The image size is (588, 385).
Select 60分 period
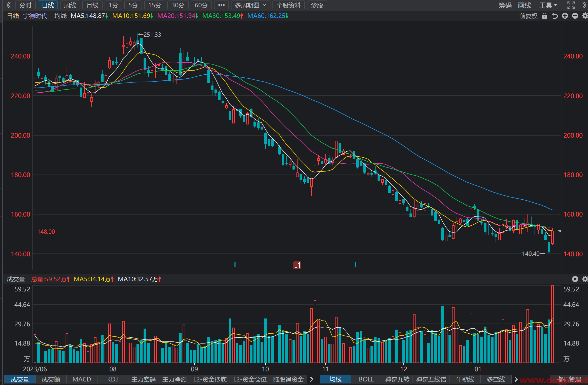(201, 5)
